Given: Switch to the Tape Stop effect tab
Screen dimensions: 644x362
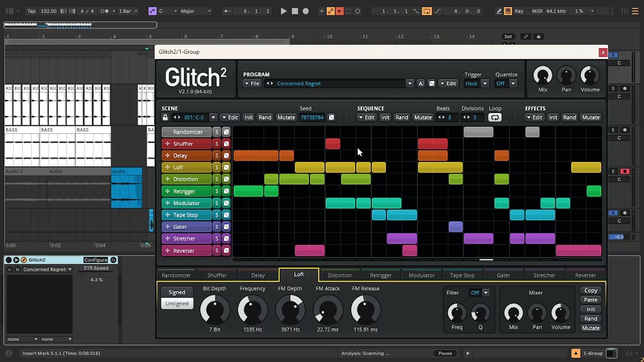Looking at the screenshot, I should 462,276.
